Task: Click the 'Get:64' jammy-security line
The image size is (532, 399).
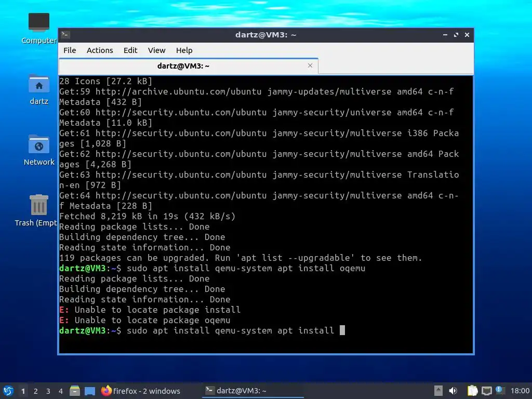Action: 259,196
